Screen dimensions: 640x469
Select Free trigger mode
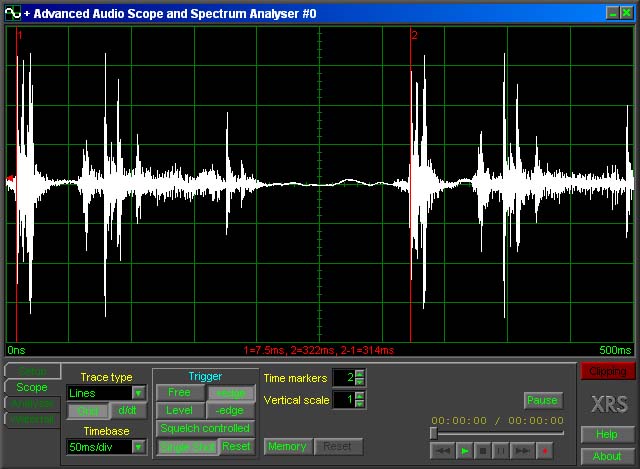click(180, 393)
